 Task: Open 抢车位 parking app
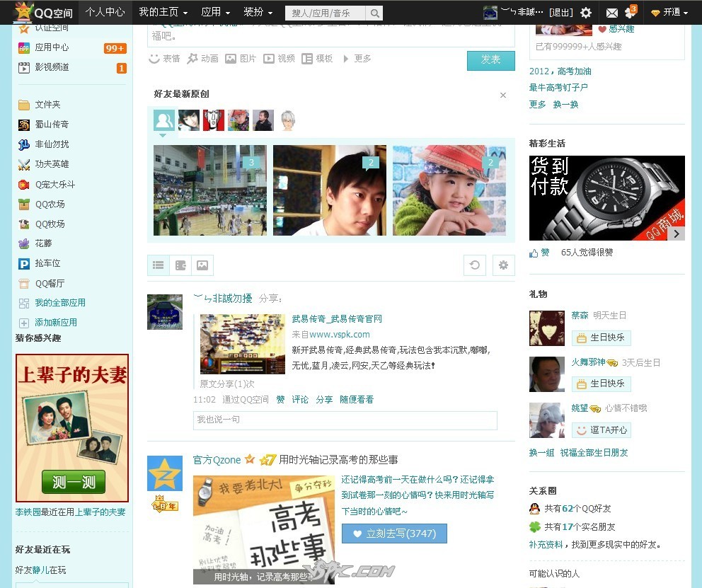(x=40, y=263)
